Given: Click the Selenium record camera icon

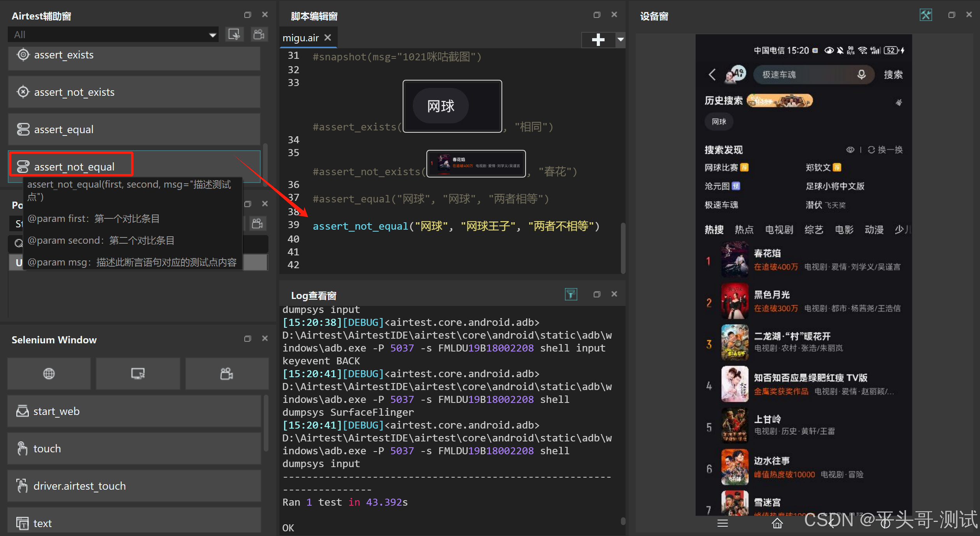Looking at the screenshot, I should tap(226, 374).
